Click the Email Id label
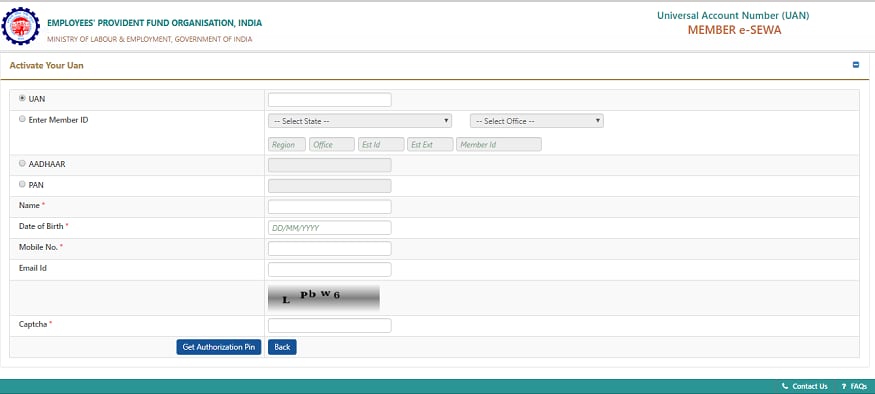This screenshot has width=875, height=394. [32, 268]
